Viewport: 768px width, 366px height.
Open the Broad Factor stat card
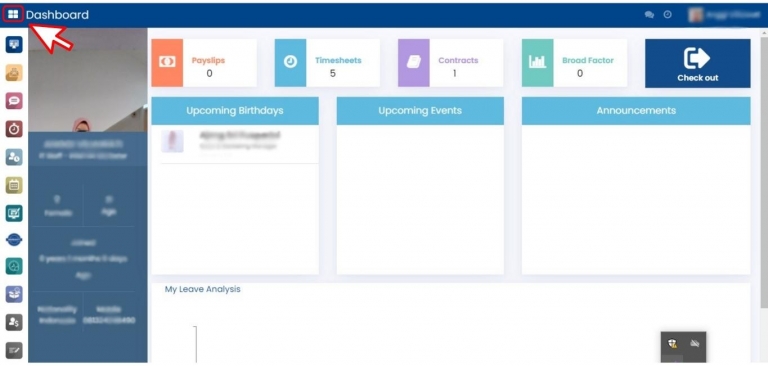[575, 63]
